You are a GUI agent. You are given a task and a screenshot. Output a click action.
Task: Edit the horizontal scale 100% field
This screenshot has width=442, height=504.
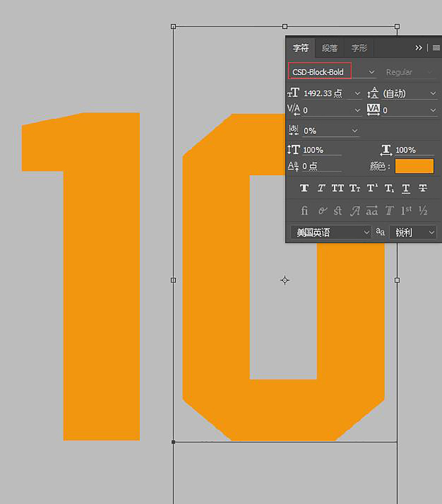tap(415, 150)
